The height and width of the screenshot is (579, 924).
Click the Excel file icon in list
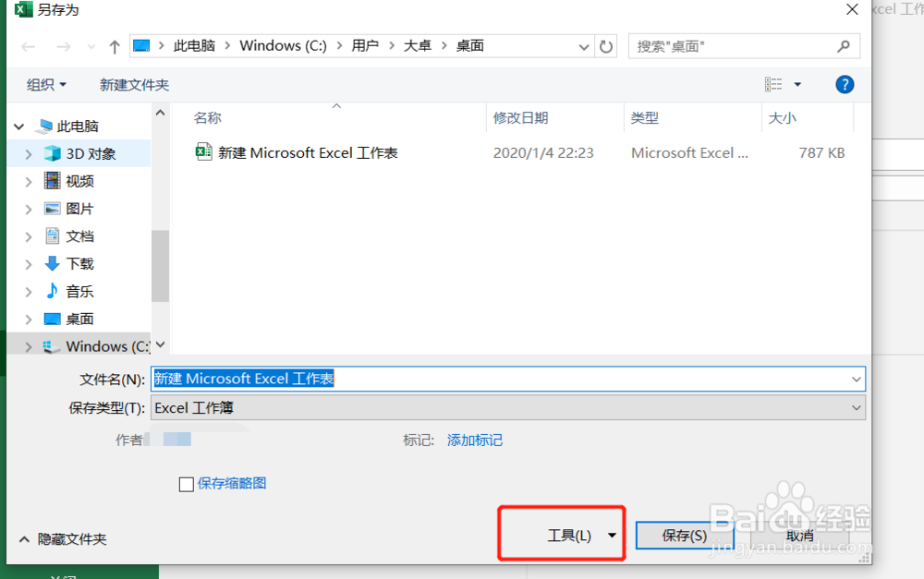[x=203, y=152]
